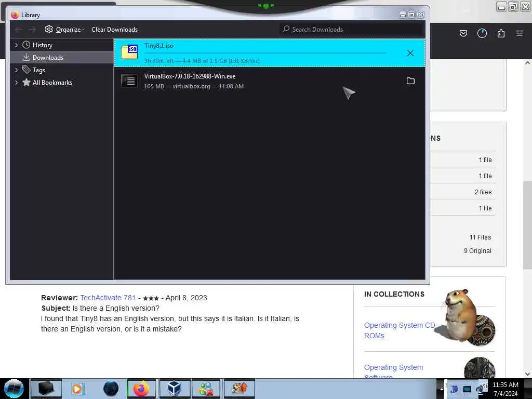Open the Firefox hamburger application menu
The image size is (532, 399).
click(x=520, y=33)
